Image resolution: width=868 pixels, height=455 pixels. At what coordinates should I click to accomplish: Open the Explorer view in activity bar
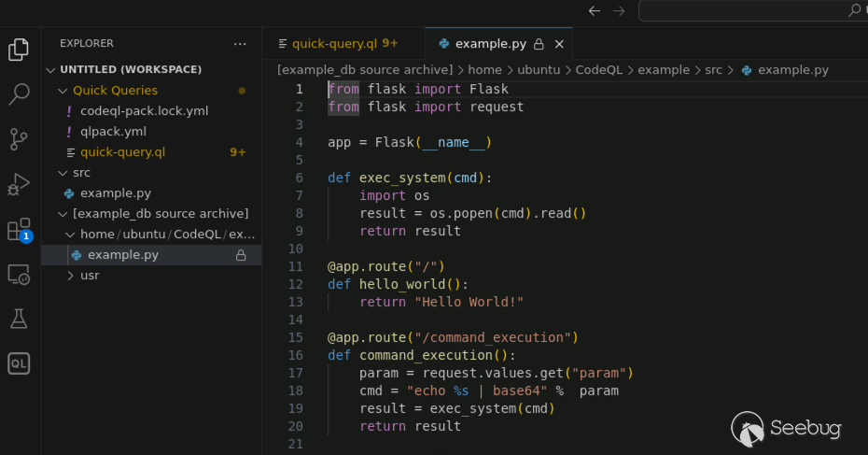pos(19,50)
